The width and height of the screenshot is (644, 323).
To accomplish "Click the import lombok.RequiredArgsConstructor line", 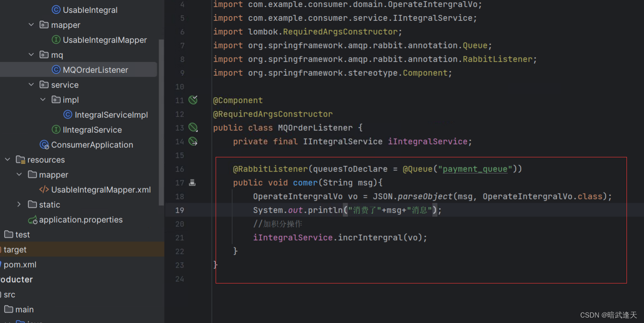I will click(x=307, y=32).
